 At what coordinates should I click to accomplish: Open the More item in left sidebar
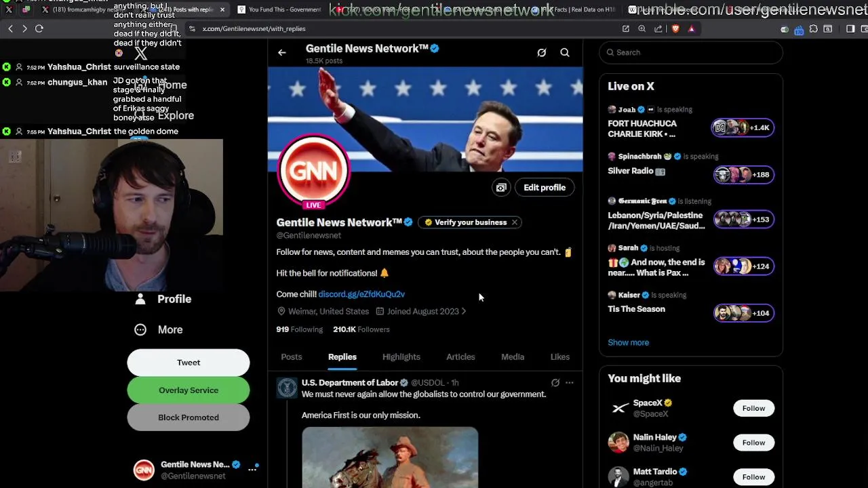click(x=159, y=329)
